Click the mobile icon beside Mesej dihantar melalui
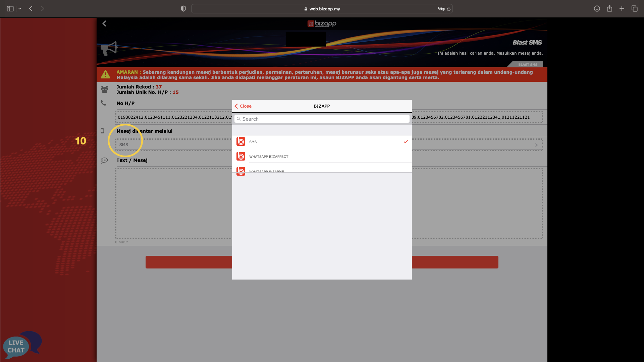The image size is (644, 362). 102,131
